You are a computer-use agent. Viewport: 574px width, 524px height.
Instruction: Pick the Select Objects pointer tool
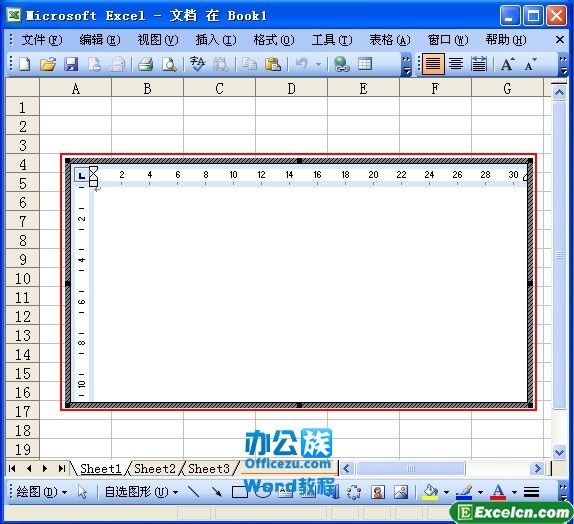(x=82, y=492)
